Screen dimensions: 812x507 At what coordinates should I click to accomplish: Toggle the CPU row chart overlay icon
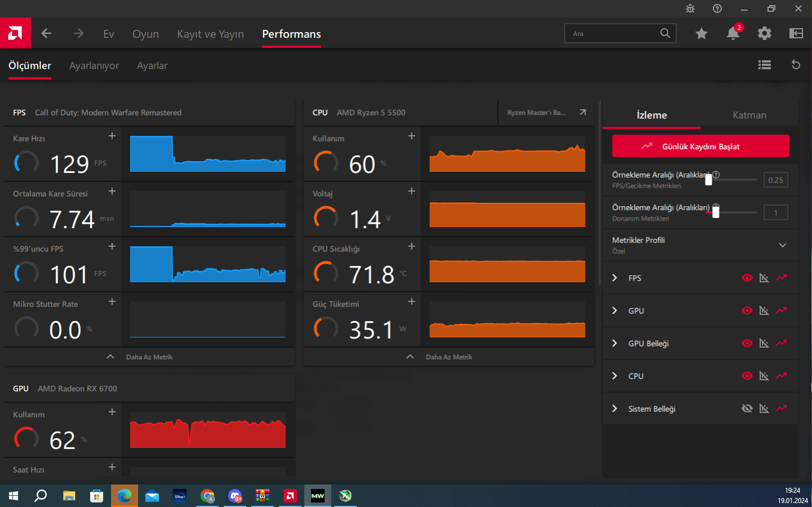pyautogui.click(x=764, y=376)
